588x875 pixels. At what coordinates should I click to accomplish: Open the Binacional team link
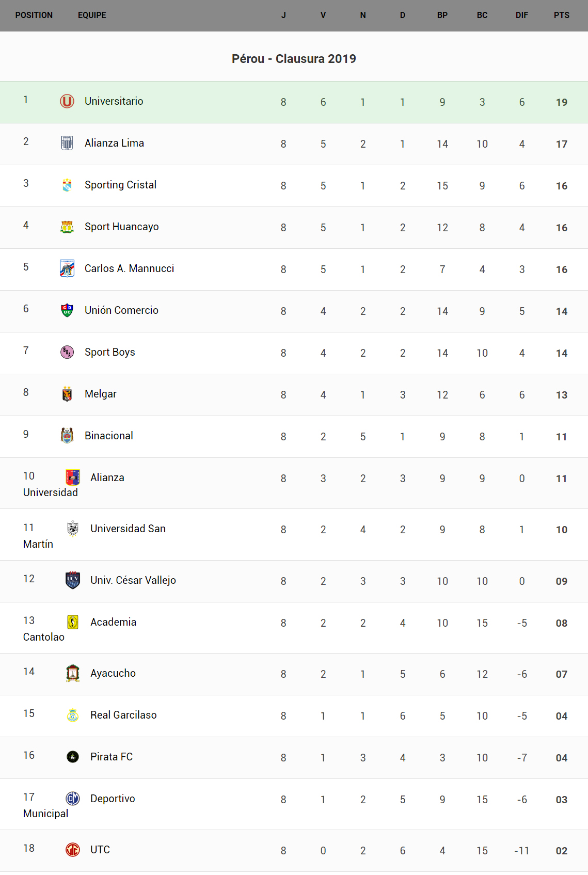tap(109, 436)
